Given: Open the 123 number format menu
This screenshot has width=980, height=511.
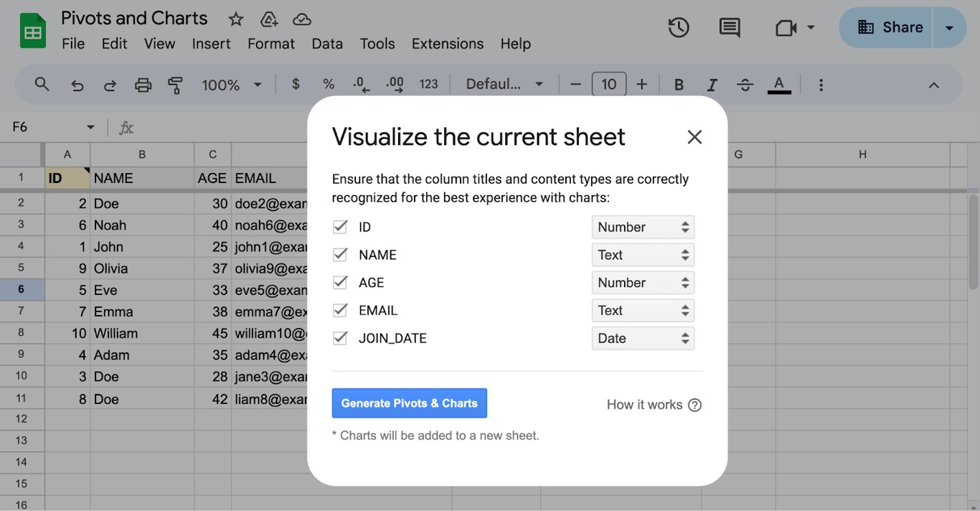Looking at the screenshot, I should point(428,85).
